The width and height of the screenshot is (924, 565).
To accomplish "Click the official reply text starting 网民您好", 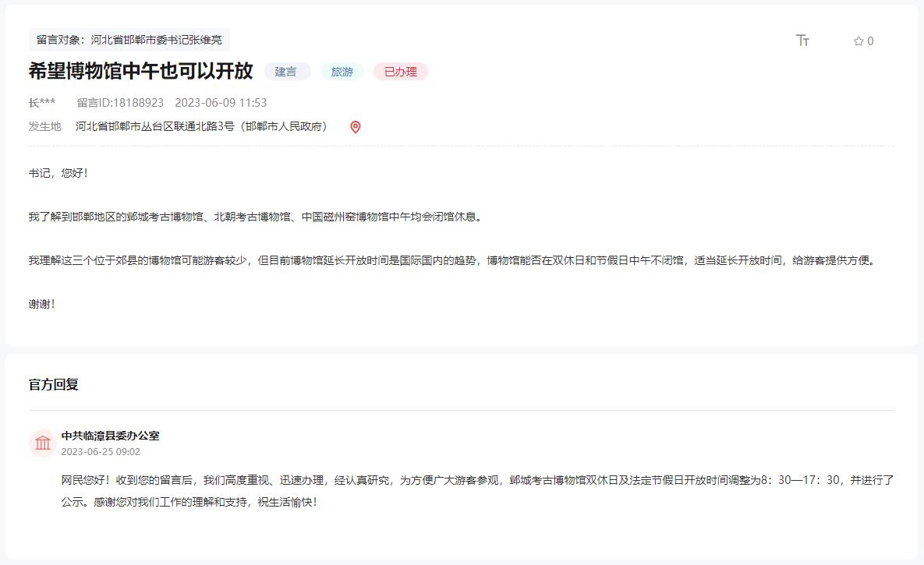I will 477,491.
